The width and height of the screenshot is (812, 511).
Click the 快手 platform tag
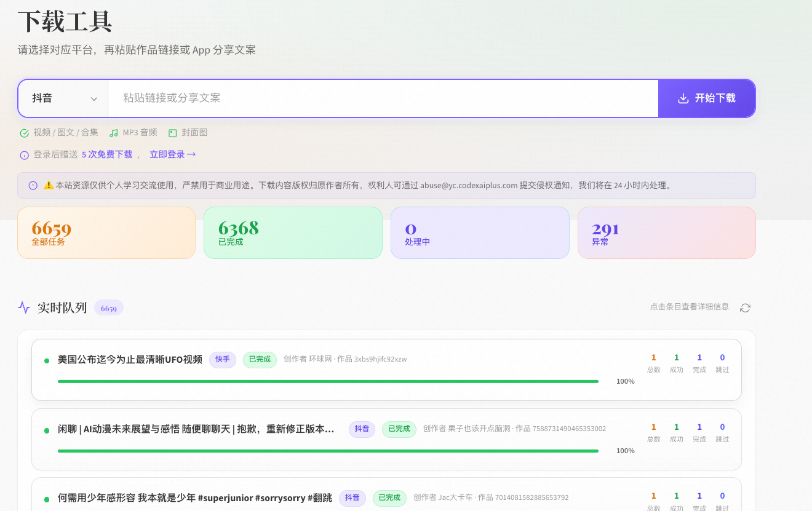[x=223, y=360]
